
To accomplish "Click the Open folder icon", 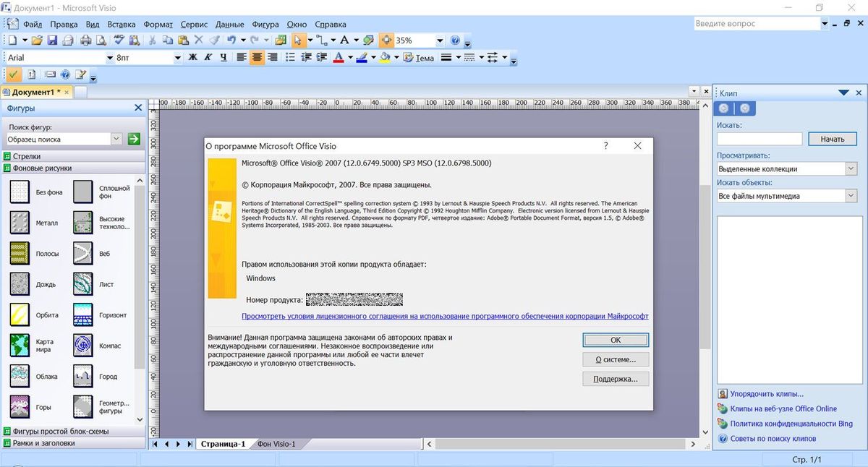I will (x=36, y=40).
